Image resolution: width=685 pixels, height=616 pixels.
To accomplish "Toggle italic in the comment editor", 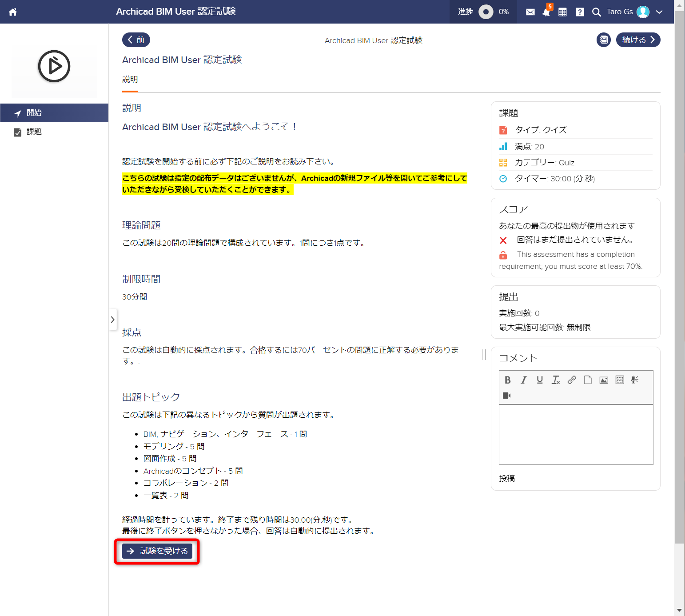I will click(x=524, y=380).
